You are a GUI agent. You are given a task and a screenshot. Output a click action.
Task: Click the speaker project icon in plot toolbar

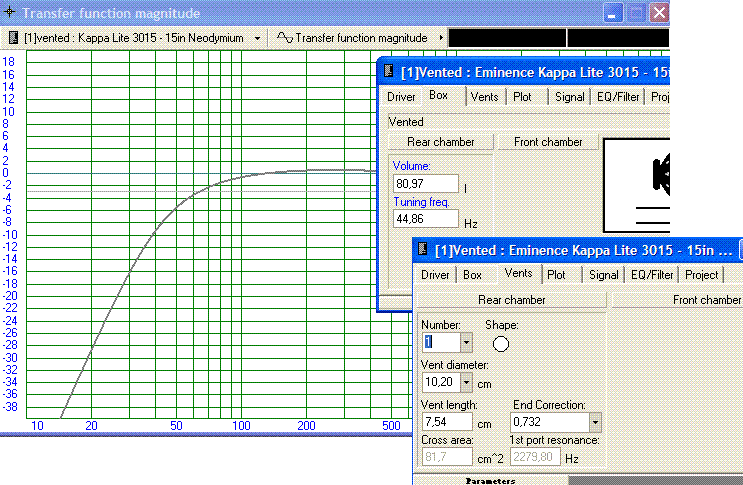pos(14,37)
